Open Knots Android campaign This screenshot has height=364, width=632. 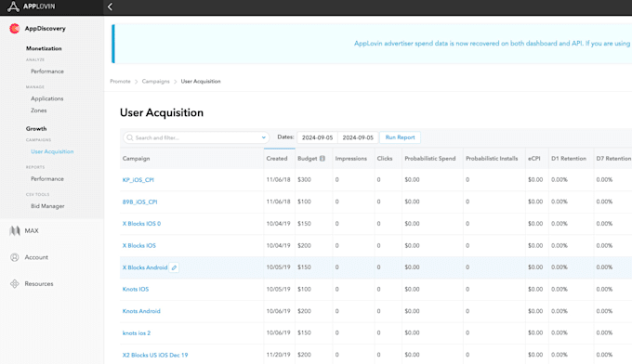pos(141,311)
